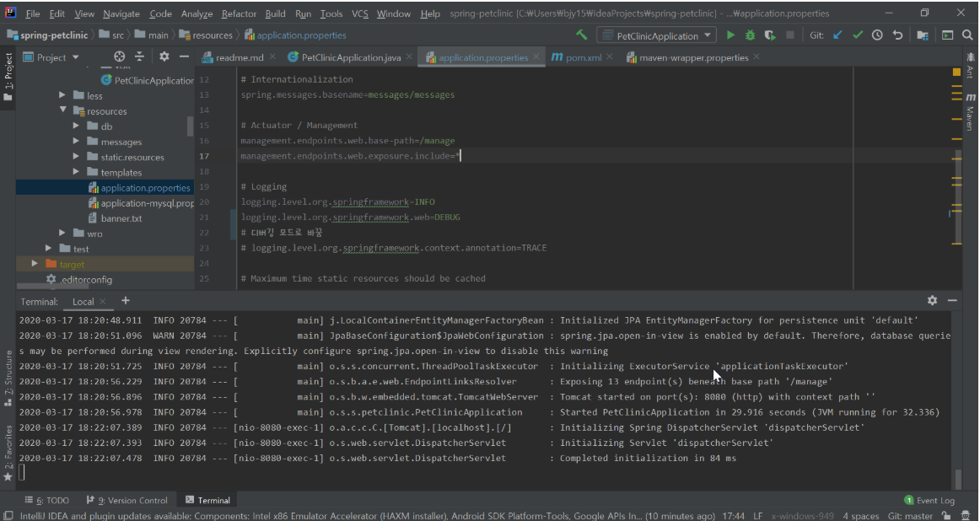Screen dimensions: 980x521
Task: Open the Favorites tool window
Action: point(8,452)
